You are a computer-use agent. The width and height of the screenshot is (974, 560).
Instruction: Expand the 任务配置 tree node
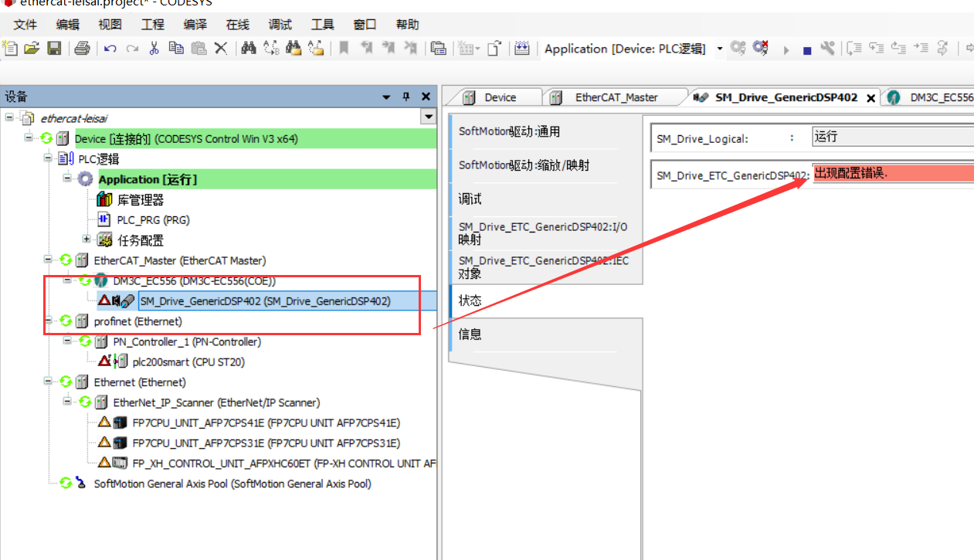click(x=87, y=239)
